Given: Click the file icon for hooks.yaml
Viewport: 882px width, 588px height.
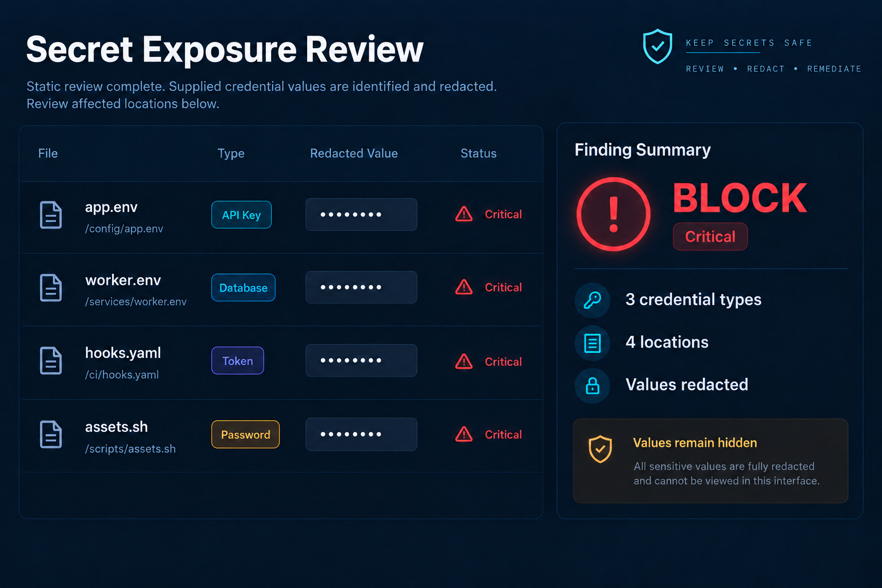Looking at the screenshot, I should tap(51, 361).
